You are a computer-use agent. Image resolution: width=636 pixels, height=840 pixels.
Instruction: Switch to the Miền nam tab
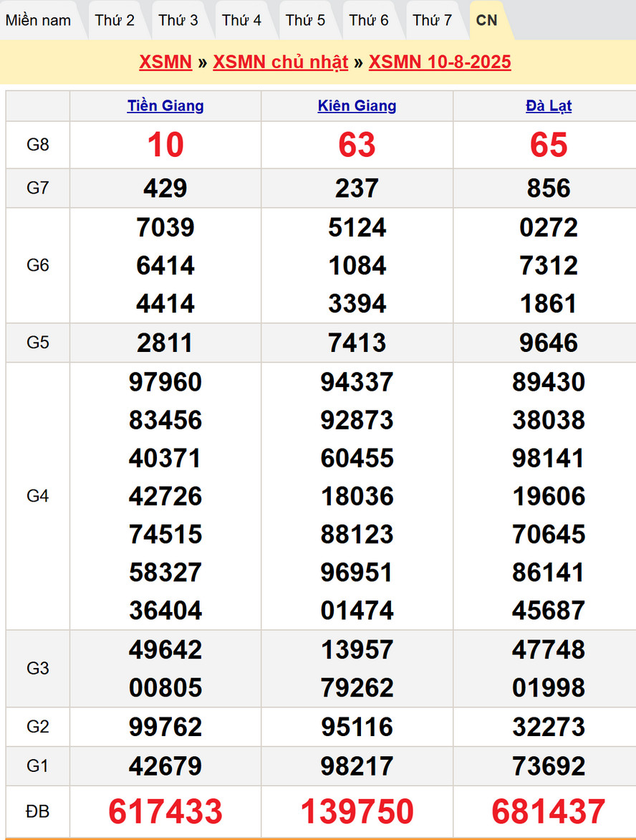point(39,20)
